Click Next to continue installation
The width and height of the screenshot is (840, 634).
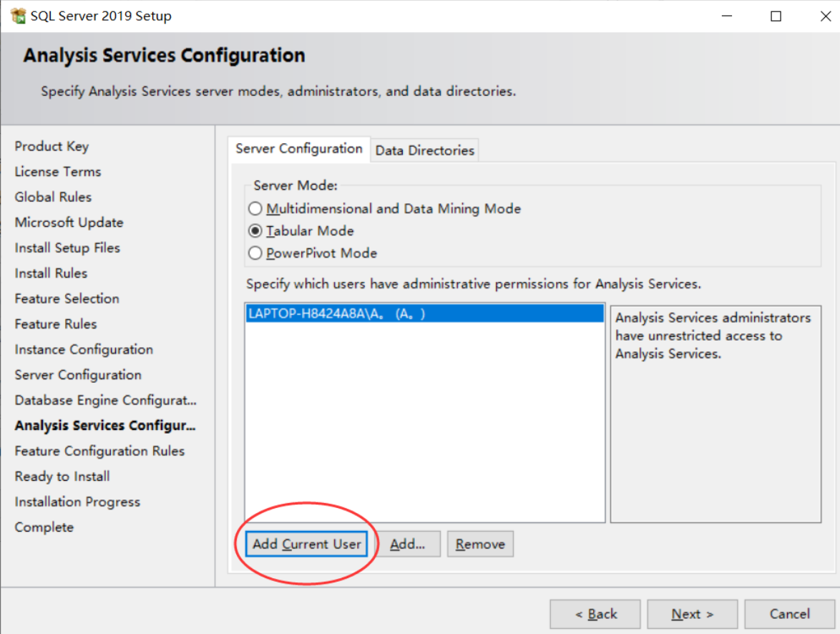[x=691, y=614]
